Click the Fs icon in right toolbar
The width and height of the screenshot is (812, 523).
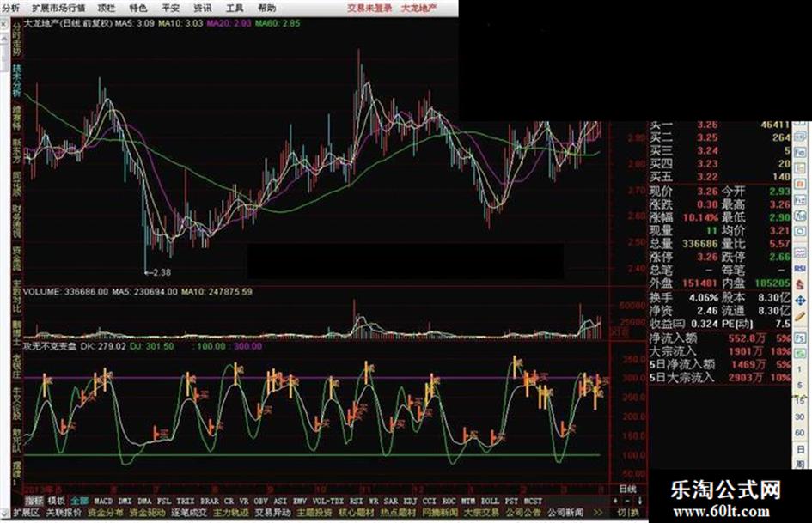click(x=800, y=338)
